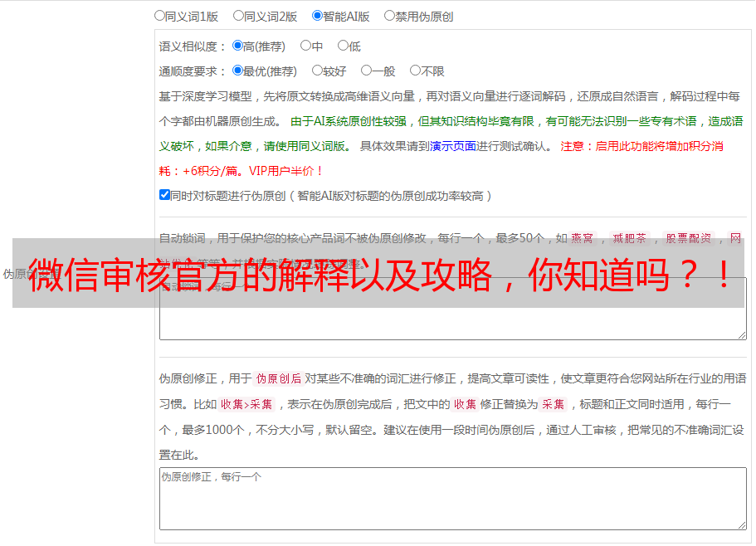Select 不限 for 通顺度要求
The height and width of the screenshot is (546, 756).
pos(415,71)
